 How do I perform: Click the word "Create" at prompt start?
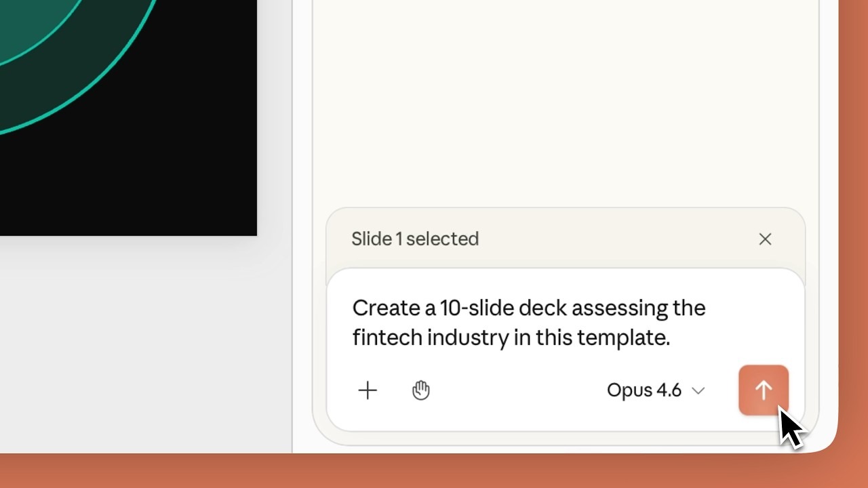tap(385, 308)
